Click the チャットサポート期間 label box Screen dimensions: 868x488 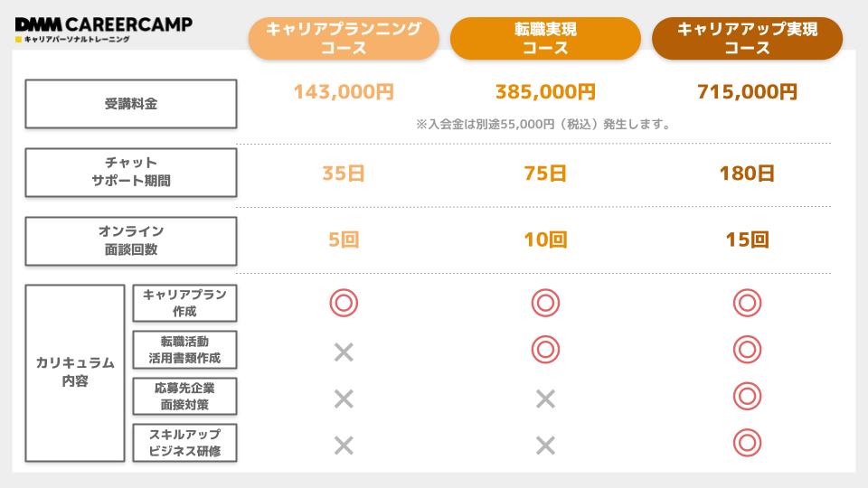131,172
